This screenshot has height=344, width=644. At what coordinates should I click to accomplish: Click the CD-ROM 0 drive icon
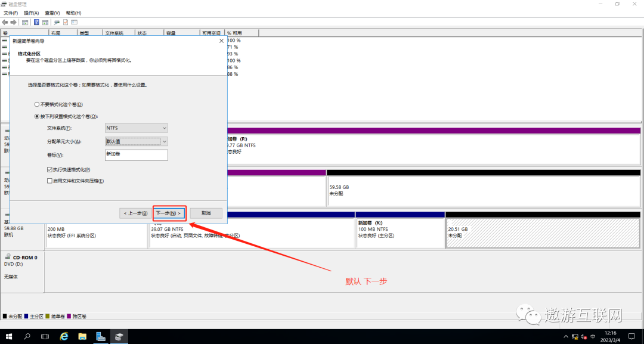pos(7,257)
